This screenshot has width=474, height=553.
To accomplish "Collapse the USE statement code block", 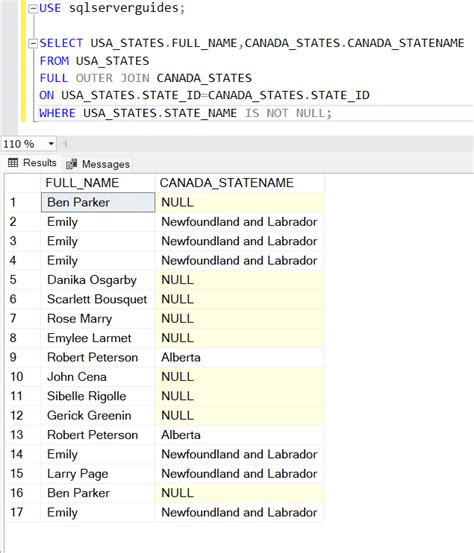I will [33, 9].
